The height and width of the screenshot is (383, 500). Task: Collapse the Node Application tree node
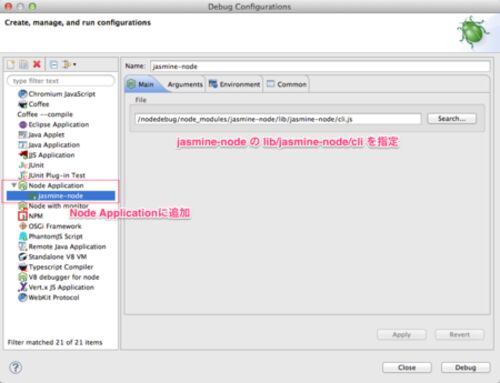[14, 185]
